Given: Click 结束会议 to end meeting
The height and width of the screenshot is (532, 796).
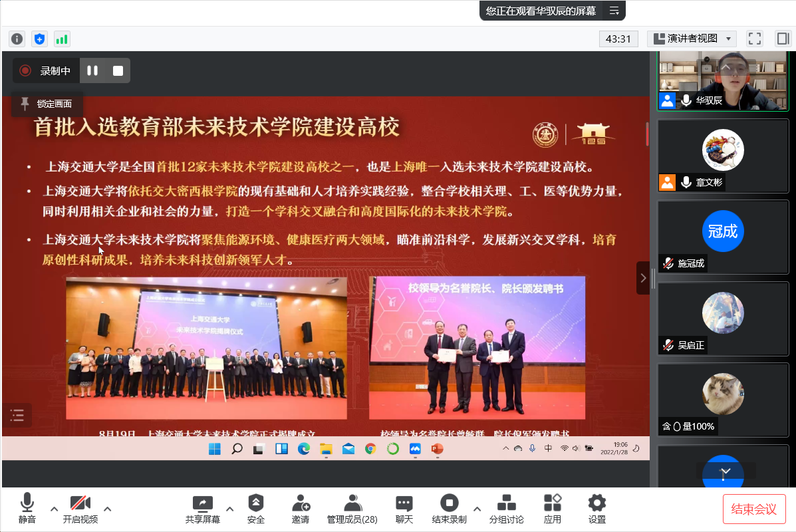Looking at the screenshot, I should point(754,509).
